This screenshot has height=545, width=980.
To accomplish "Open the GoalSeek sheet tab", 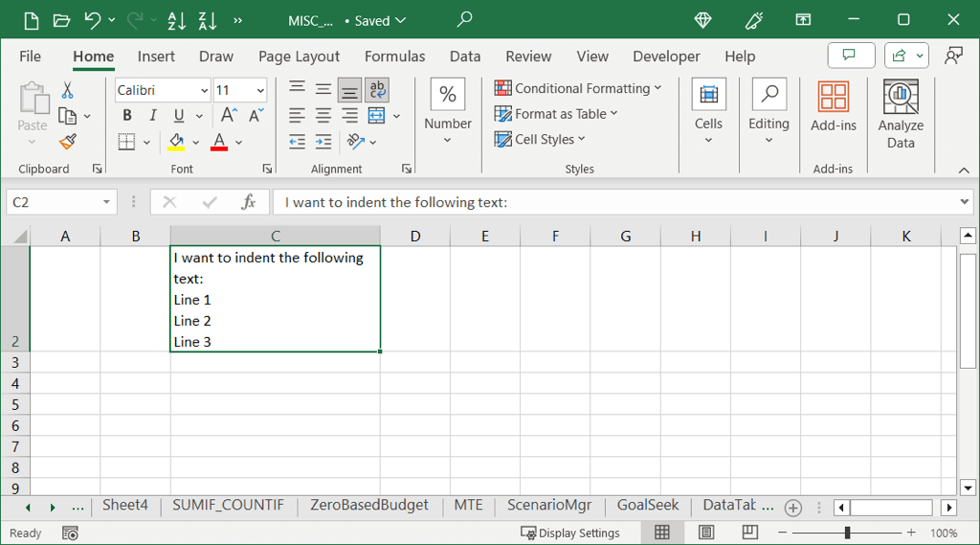I will point(648,506).
